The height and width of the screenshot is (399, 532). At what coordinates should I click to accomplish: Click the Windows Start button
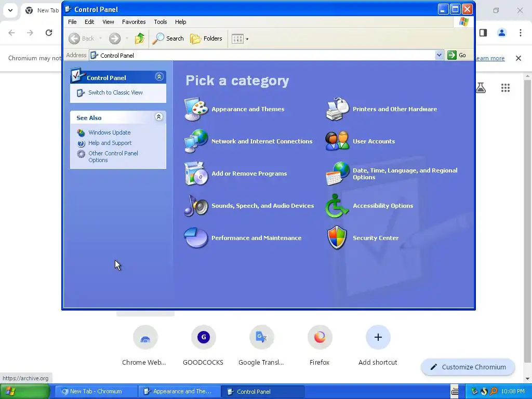click(x=25, y=391)
